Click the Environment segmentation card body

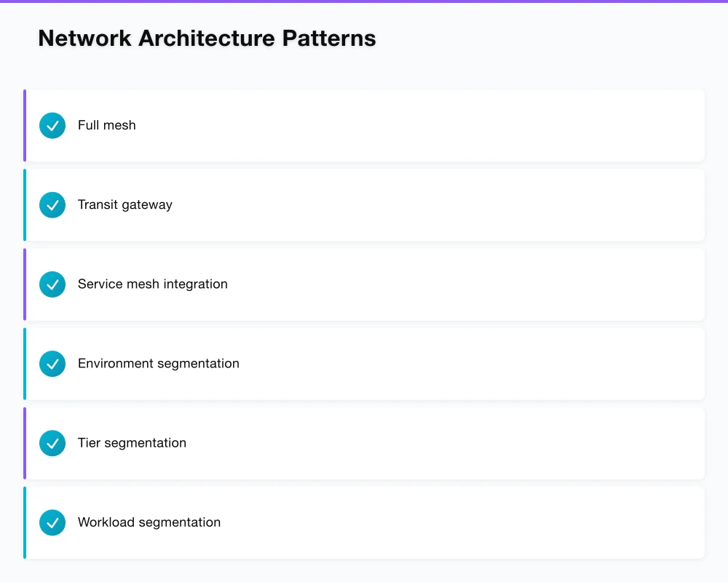click(x=364, y=363)
